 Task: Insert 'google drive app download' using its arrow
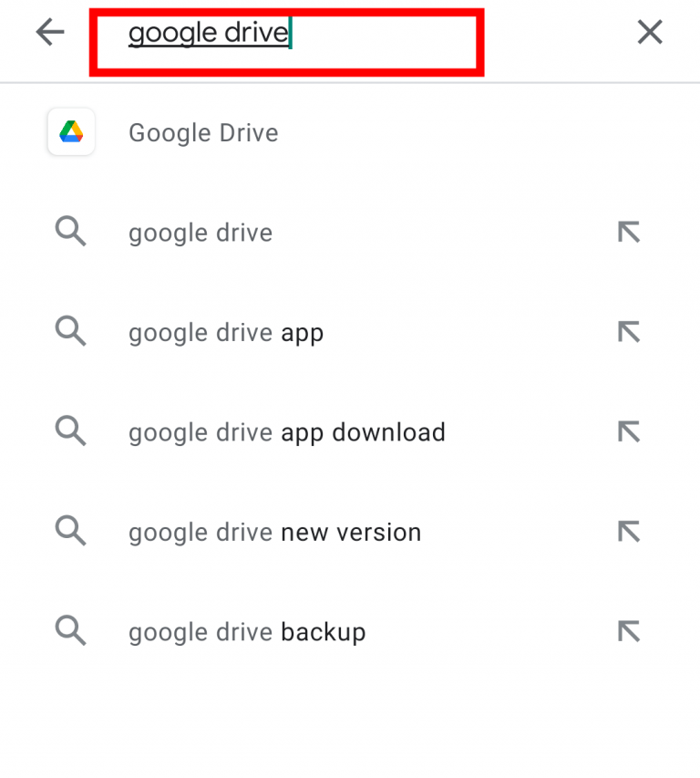click(x=627, y=431)
